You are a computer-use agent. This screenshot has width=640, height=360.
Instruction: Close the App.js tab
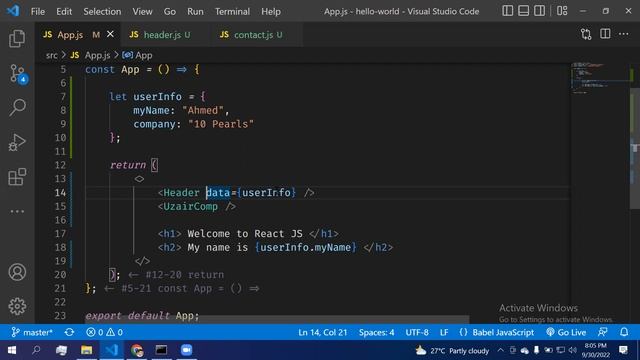[x=110, y=34]
